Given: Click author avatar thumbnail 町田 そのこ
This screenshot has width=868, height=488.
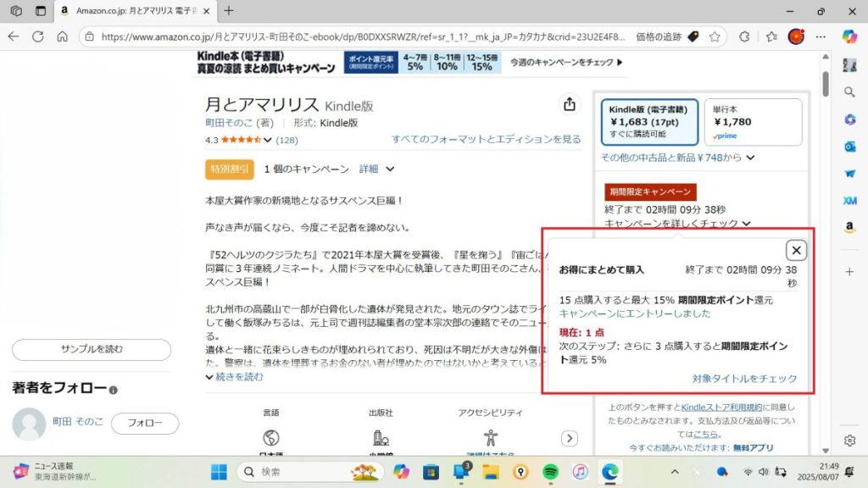Looking at the screenshot, I should [29, 424].
